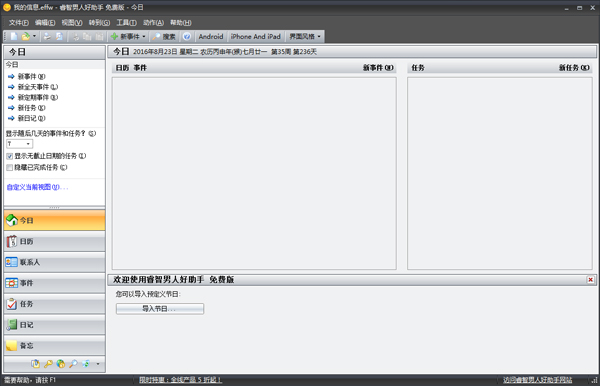Image resolution: width=600 pixels, height=386 pixels.
Task: Click the iPhone And iPad toolbar button
Action: click(x=256, y=36)
